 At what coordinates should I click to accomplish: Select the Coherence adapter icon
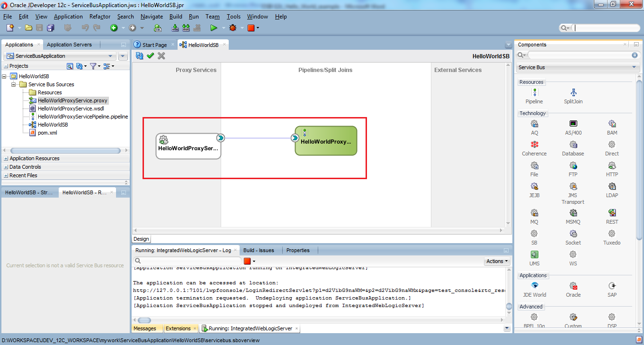[x=534, y=145]
